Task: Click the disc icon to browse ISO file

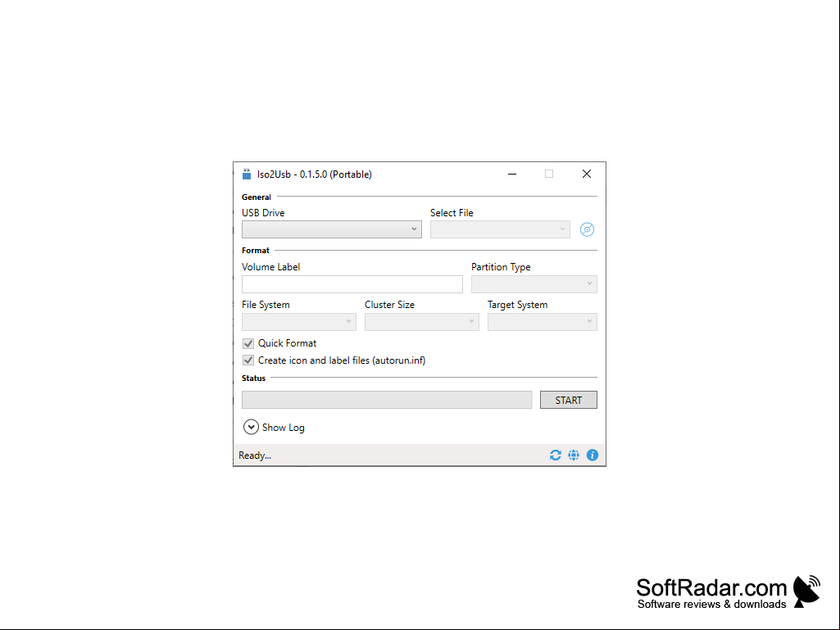Action: pyautogui.click(x=587, y=229)
